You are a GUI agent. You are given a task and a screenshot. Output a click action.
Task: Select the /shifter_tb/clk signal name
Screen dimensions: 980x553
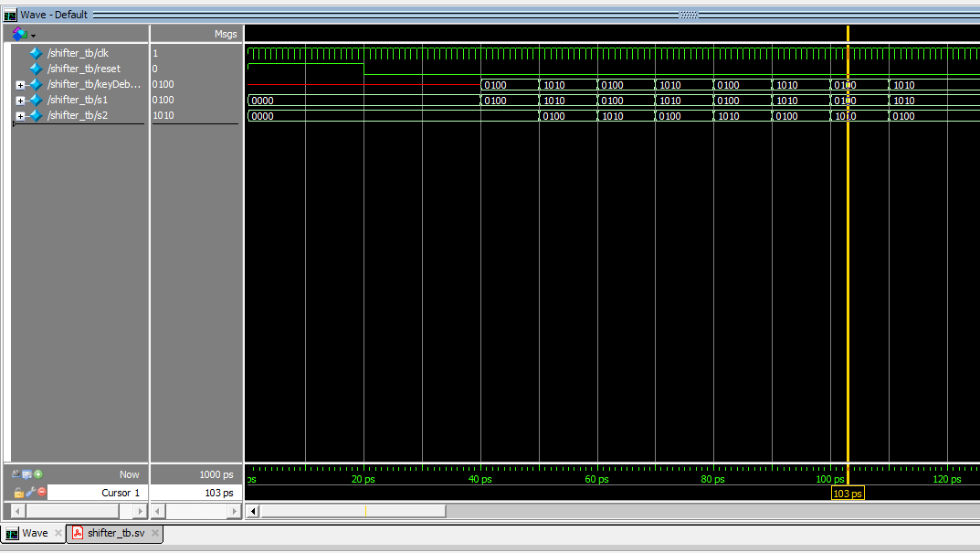click(x=79, y=53)
